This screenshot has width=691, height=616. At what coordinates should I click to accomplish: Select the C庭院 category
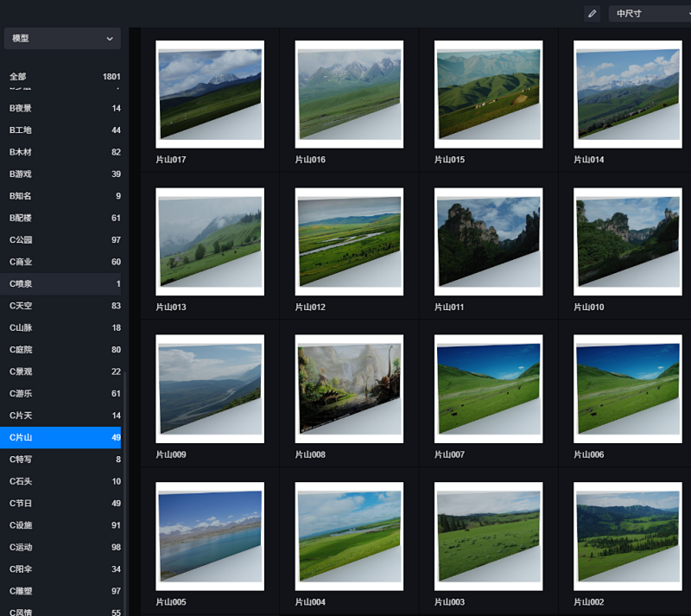tap(60, 350)
